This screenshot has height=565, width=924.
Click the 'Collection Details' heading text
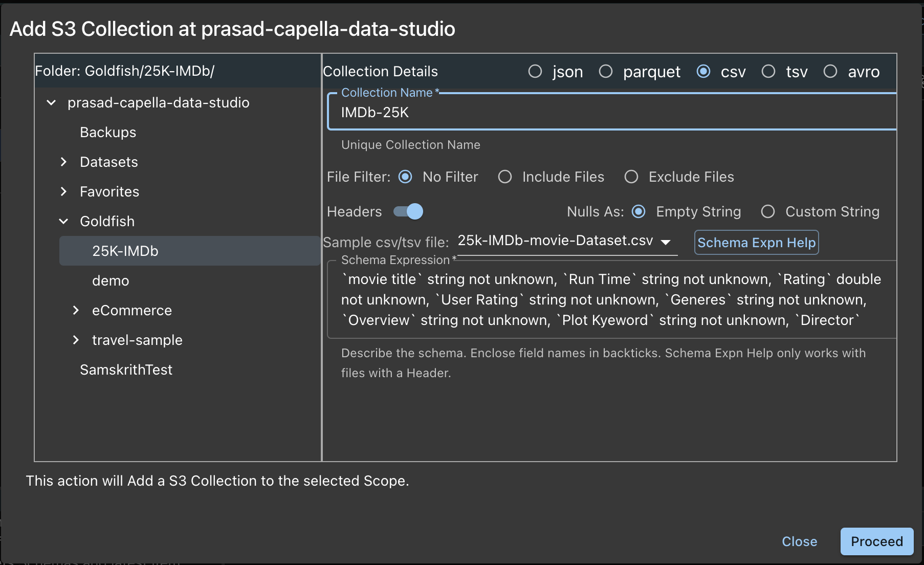click(x=380, y=71)
